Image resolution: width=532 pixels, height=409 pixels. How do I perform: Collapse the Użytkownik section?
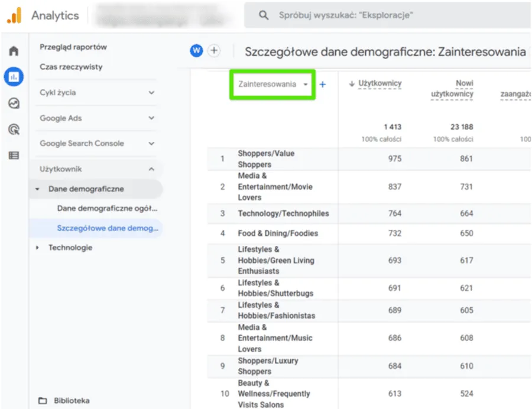pyautogui.click(x=98, y=169)
